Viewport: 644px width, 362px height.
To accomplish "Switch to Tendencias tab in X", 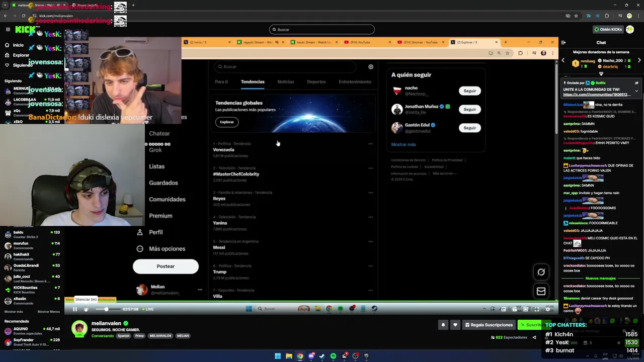I will (x=253, y=81).
